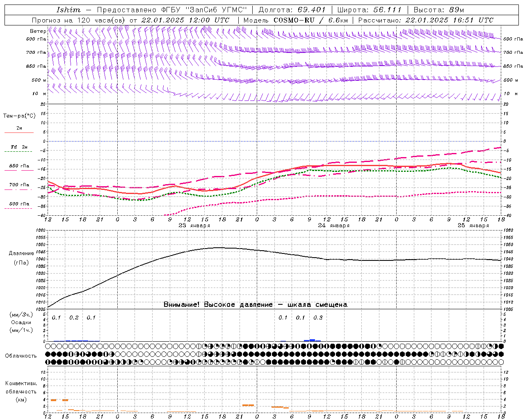Click the model name "COSMO-RU / 6.6км"

[311, 20]
